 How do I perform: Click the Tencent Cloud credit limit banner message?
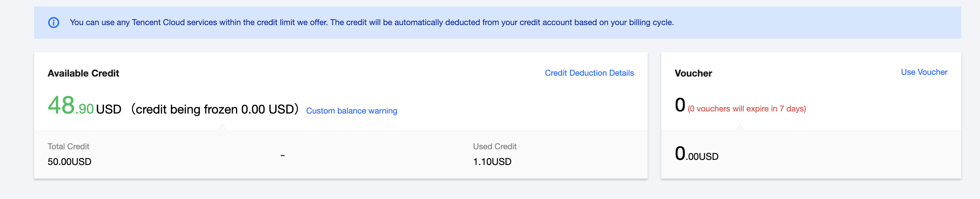pyautogui.click(x=372, y=23)
